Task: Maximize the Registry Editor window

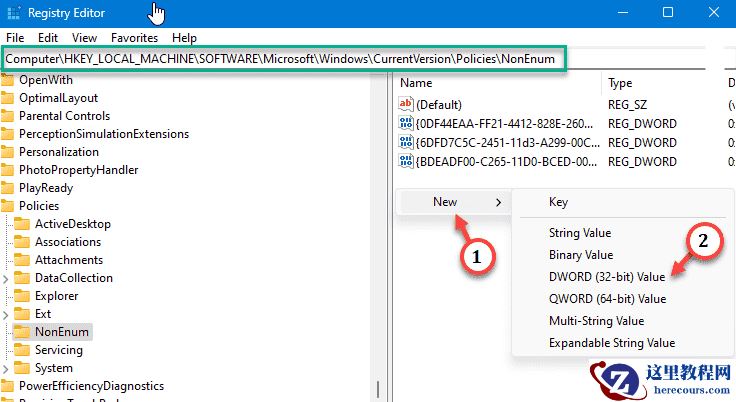Action: (668, 13)
